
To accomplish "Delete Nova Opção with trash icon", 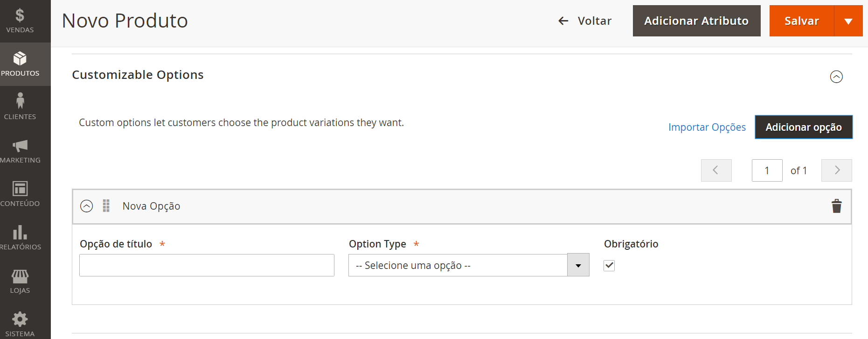I will [x=836, y=206].
